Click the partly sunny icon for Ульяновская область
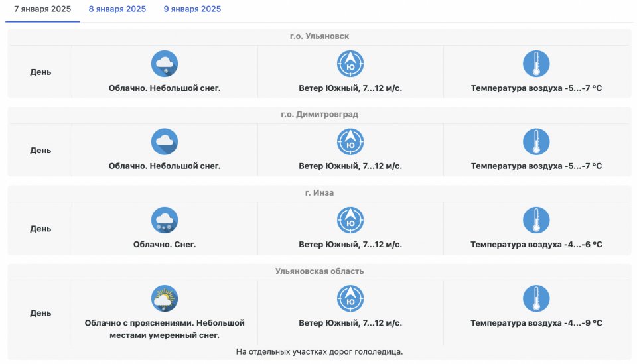Screen dimensions: 637x364 tap(165, 298)
